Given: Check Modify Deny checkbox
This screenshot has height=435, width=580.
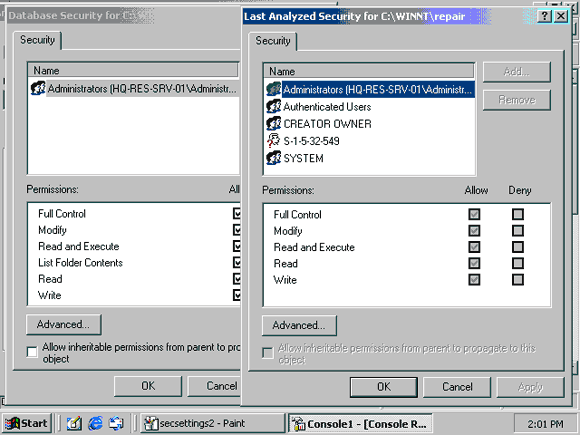Looking at the screenshot, I should [x=518, y=231].
